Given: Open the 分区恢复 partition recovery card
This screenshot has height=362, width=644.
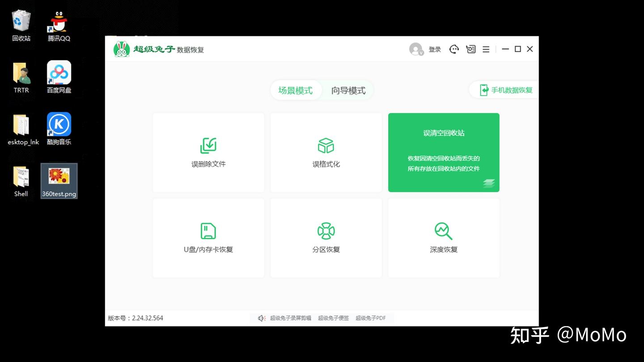Looking at the screenshot, I should [x=326, y=238].
